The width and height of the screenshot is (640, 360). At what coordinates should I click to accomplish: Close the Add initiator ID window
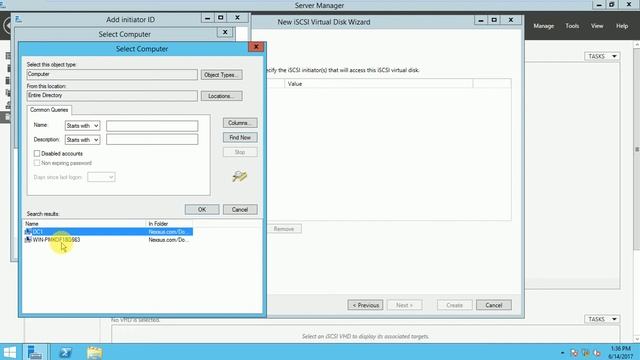coord(237,18)
